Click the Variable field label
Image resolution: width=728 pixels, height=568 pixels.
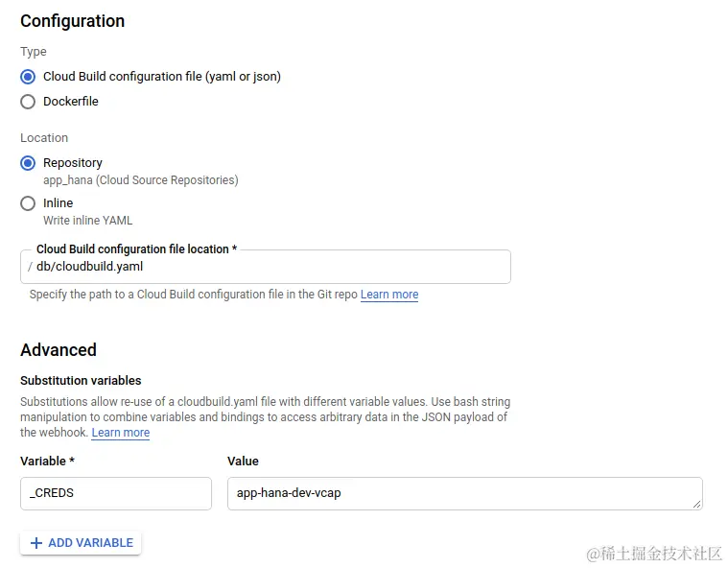(x=43, y=461)
